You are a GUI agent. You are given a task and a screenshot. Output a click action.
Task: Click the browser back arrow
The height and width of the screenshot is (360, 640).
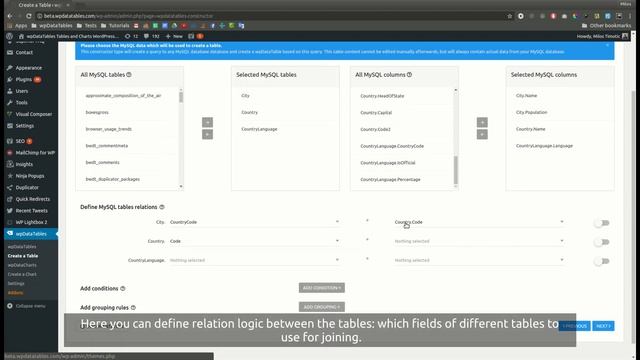(x=10, y=16)
